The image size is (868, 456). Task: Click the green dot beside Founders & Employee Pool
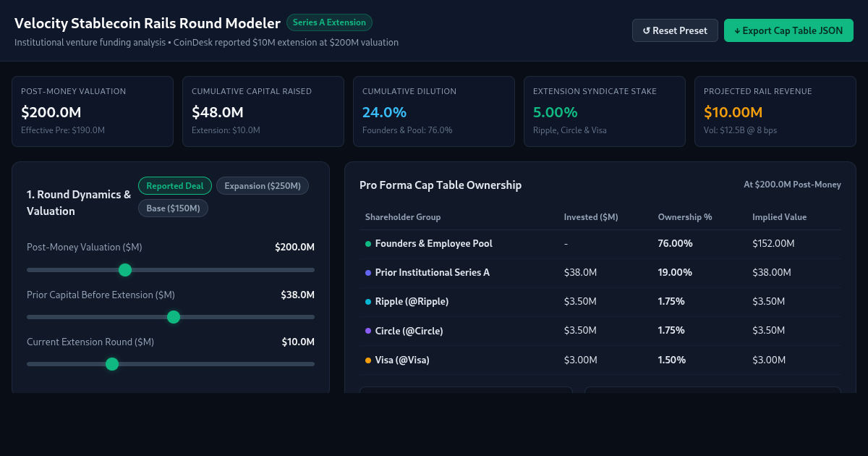[x=368, y=244]
